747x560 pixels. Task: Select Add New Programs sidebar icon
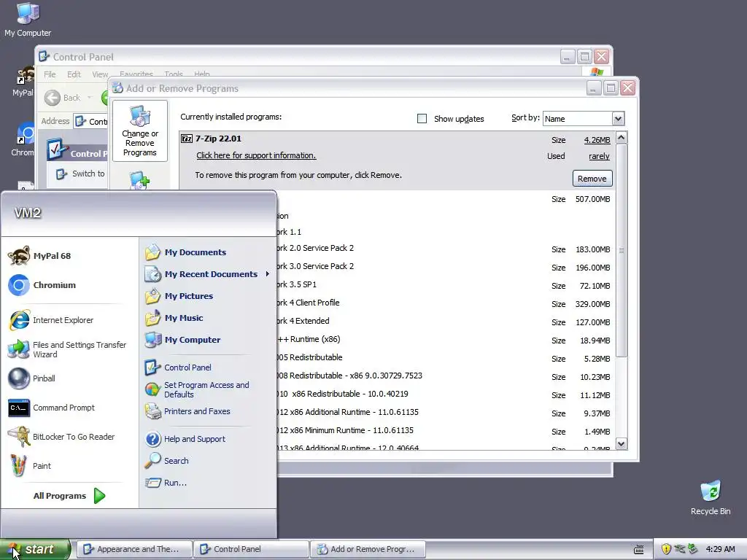(x=139, y=181)
